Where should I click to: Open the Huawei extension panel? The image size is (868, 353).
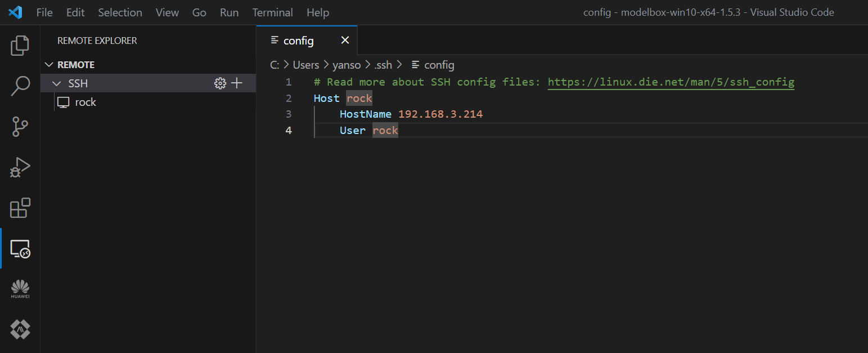20,289
